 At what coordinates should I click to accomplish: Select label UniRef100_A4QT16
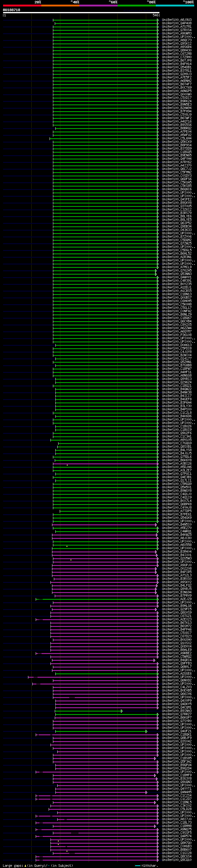(177, 121)
